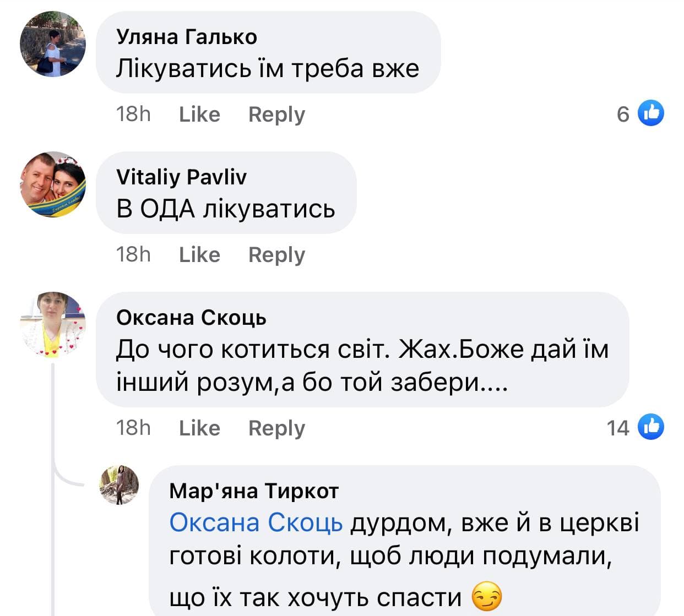
Task: Reply to Оксана Скоць's comment
Action: [276, 428]
